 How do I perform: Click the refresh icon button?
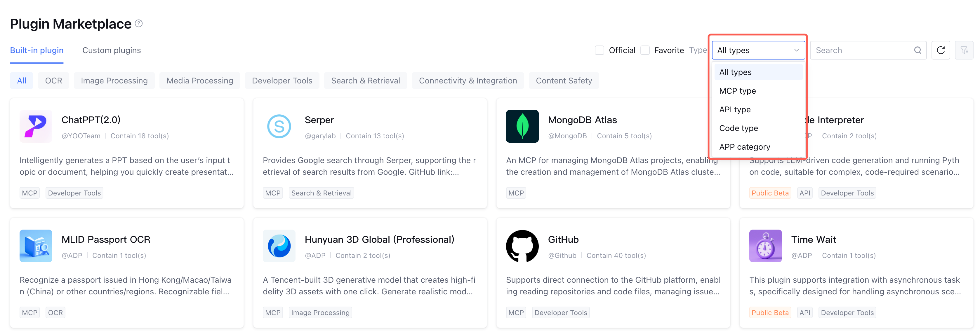click(941, 50)
